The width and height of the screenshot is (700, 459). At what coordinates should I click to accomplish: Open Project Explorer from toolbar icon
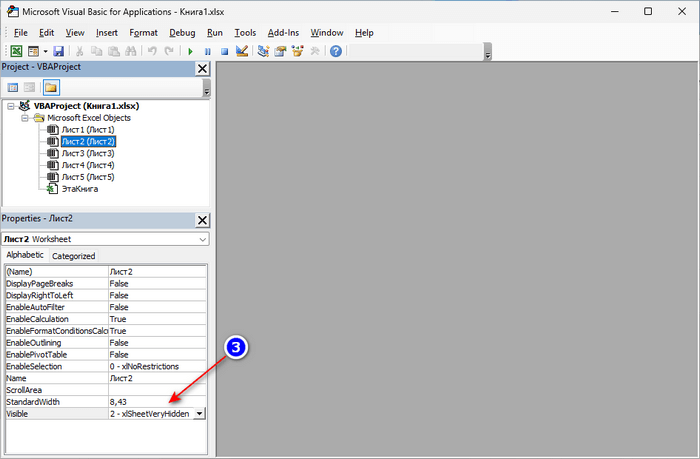[264, 51]
